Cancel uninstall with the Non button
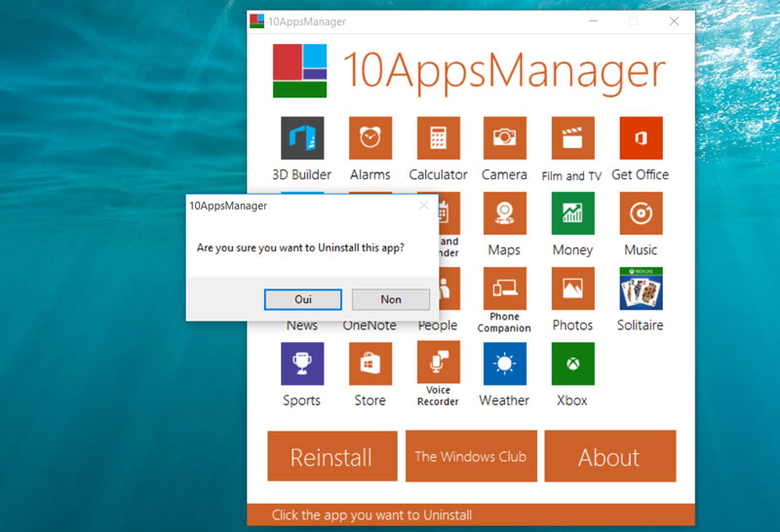The height and width of the screenshot is (532, 780). 391,299
